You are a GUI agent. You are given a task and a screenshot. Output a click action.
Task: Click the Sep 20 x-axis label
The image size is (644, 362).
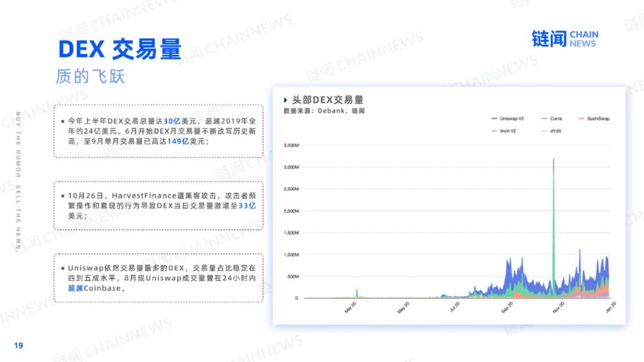point(507,307)
